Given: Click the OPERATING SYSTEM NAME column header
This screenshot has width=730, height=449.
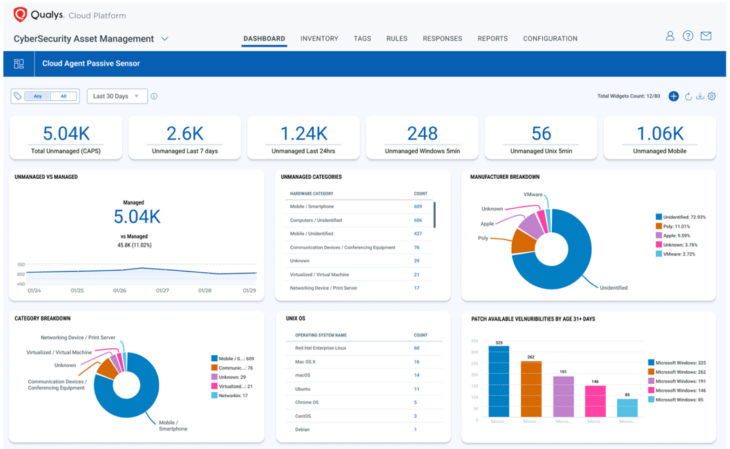Looking at the screenshot, I should (321, 335).
